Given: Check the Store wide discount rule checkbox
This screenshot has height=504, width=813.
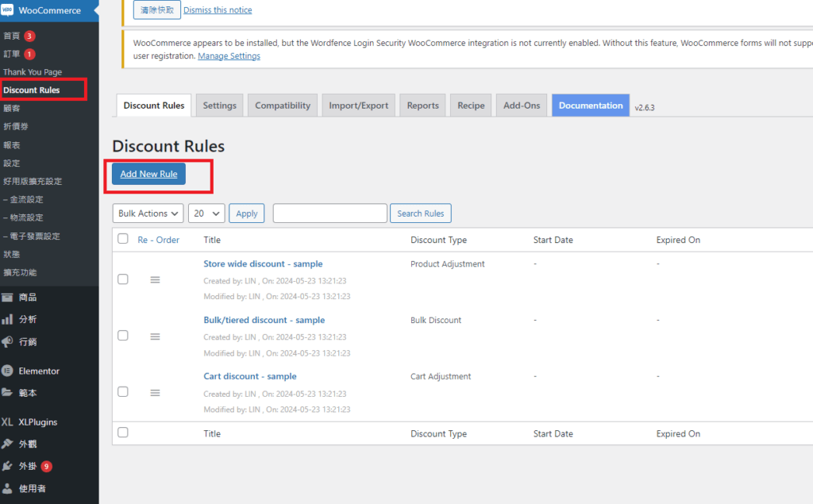Looking at the screenshot, I should [x=123, y=279].
